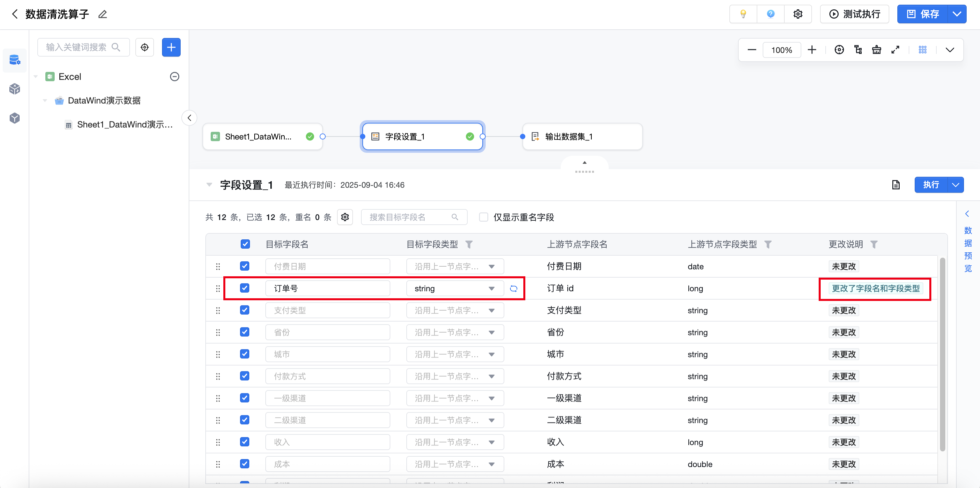
Task: Toggle the select-all header checkbox
Action: (245, 244)
